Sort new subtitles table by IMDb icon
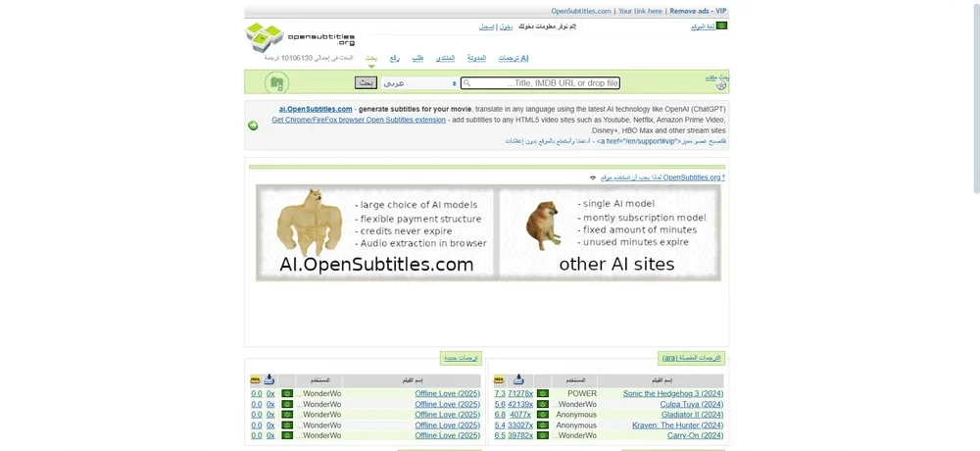This screenshot has height=451, width=980. [x=255, y=379]
